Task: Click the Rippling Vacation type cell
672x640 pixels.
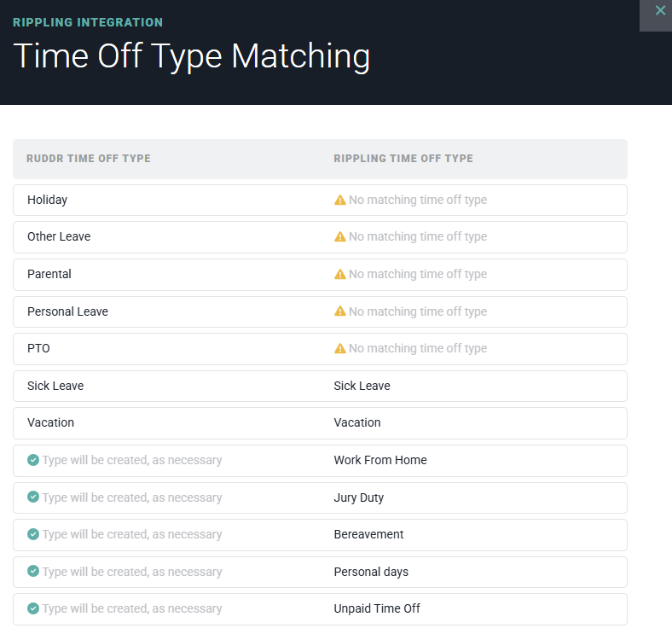Action: (357, 422)
